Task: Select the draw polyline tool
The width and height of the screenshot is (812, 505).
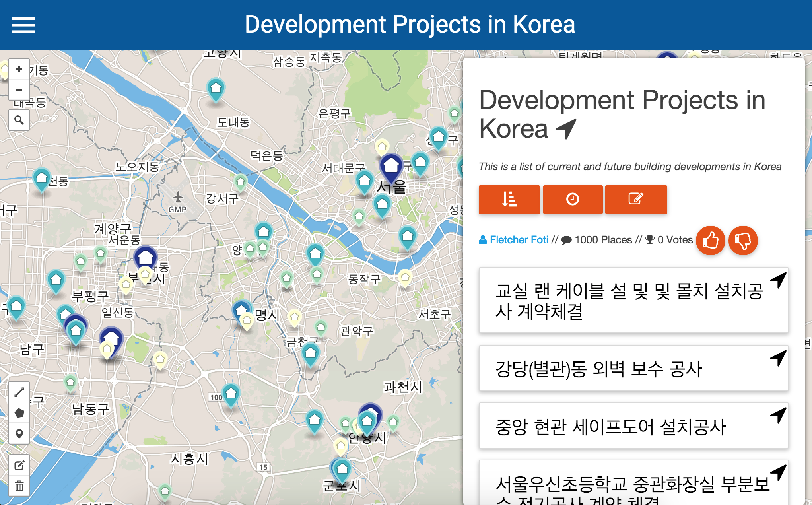Action: 19,392
